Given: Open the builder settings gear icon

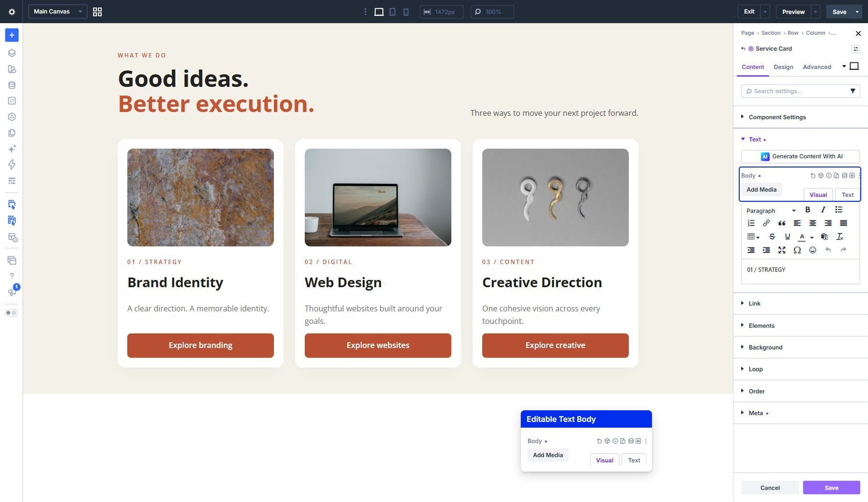Looking at the screenshot, I should [12, 12].
